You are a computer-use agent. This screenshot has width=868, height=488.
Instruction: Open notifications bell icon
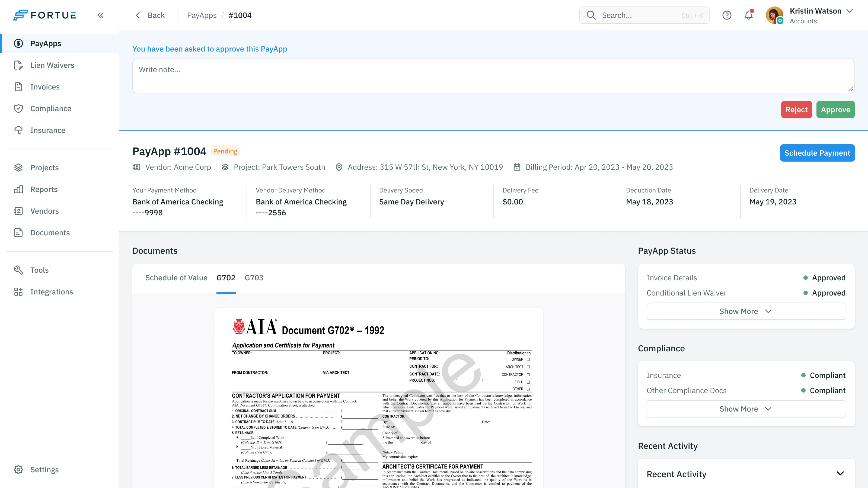[x=749, y=15]
